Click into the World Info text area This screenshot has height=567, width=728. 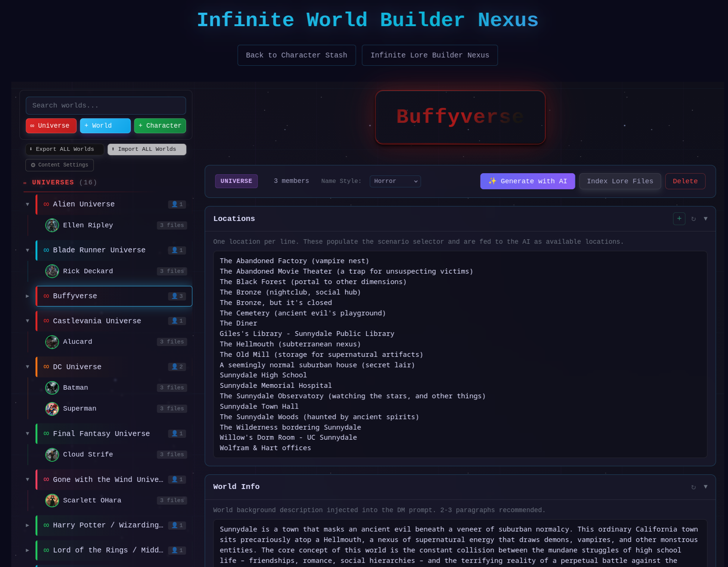pyautogui.click(x=460, y=543)
